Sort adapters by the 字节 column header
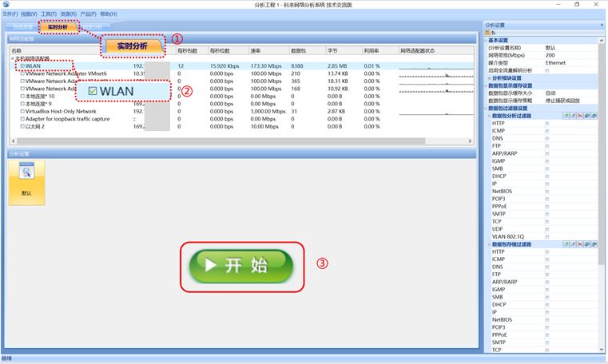This screenshot has width=608, height=364. [x=344, y=51]
